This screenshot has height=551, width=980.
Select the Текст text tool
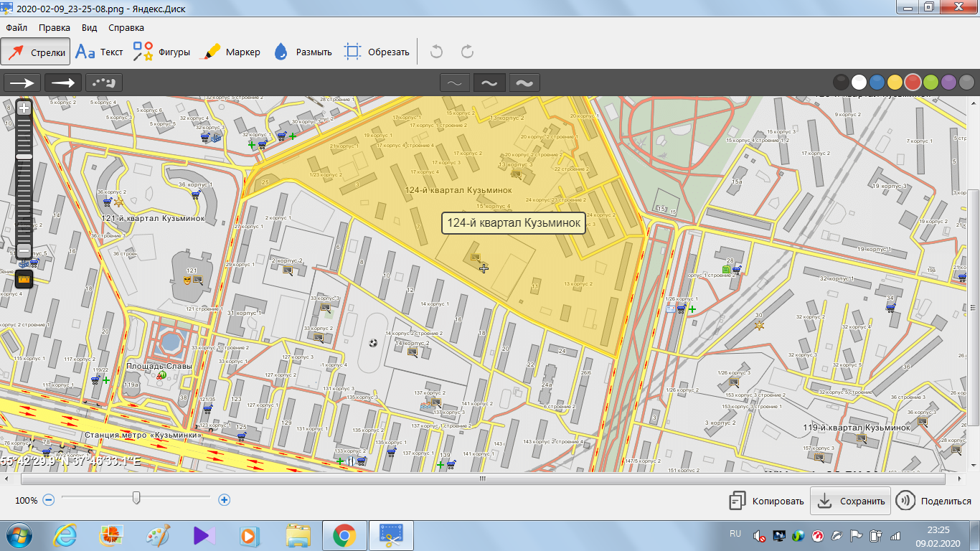(100, 52)
